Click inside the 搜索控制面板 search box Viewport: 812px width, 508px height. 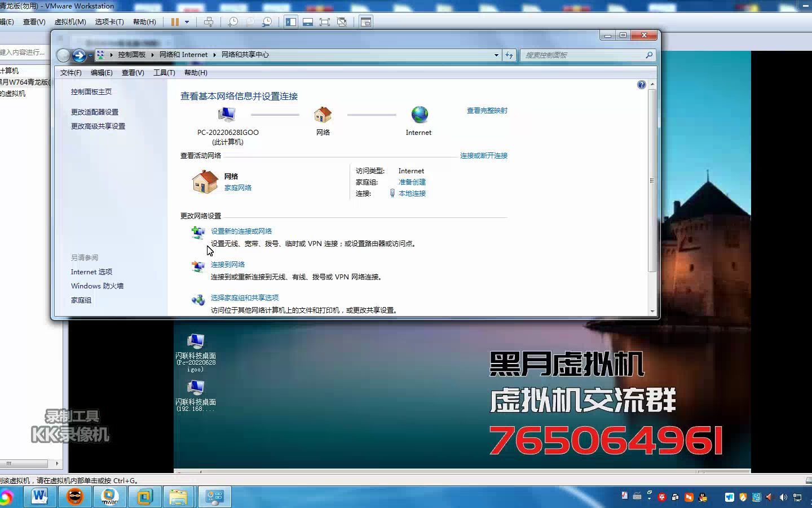[x=586, y=55]
